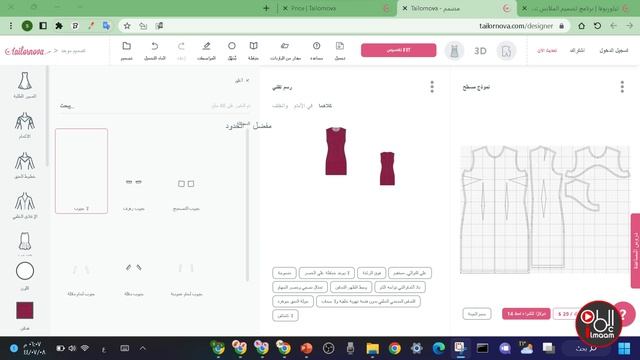The height and width of the screenshot is (360, 640).
Task: Open specifications with the pencil icon
Action: pyautogui.click(x=207, y=46)
